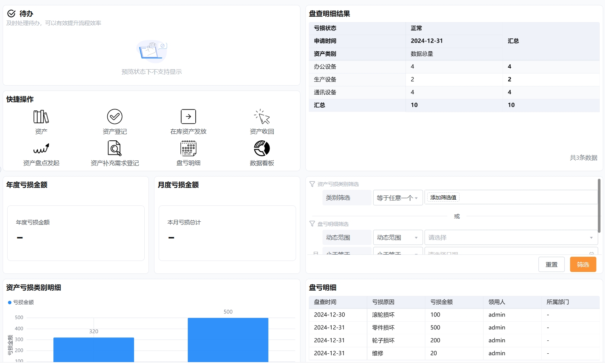Image resolution: width=605 pixels, height=364 pixels.
Task: Open the 资产补充需求登记 icon
Action: (115, 148)
